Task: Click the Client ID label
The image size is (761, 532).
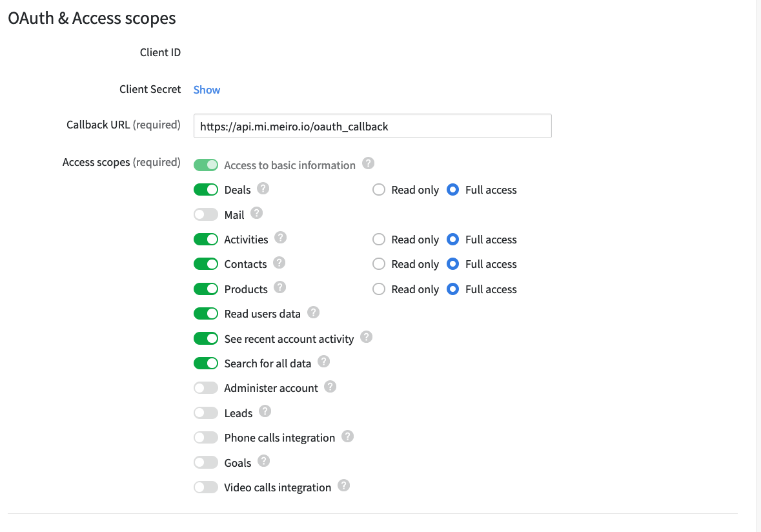Action: [160, 52]
